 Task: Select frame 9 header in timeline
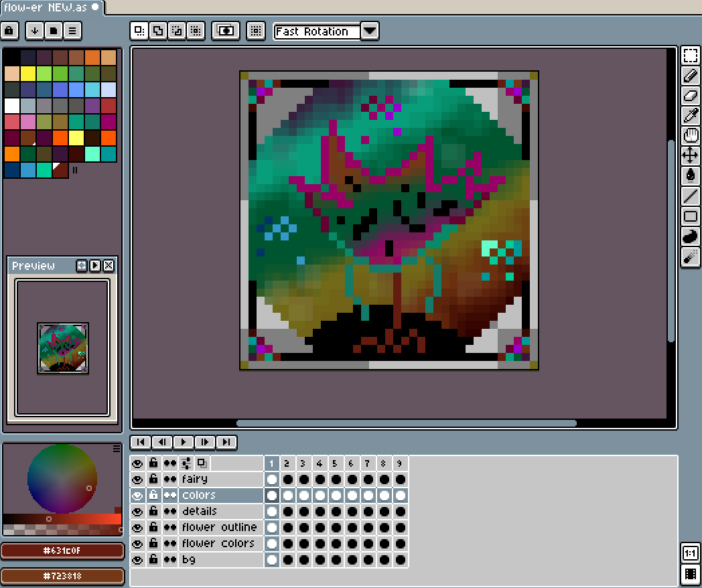tap(400, 463)
